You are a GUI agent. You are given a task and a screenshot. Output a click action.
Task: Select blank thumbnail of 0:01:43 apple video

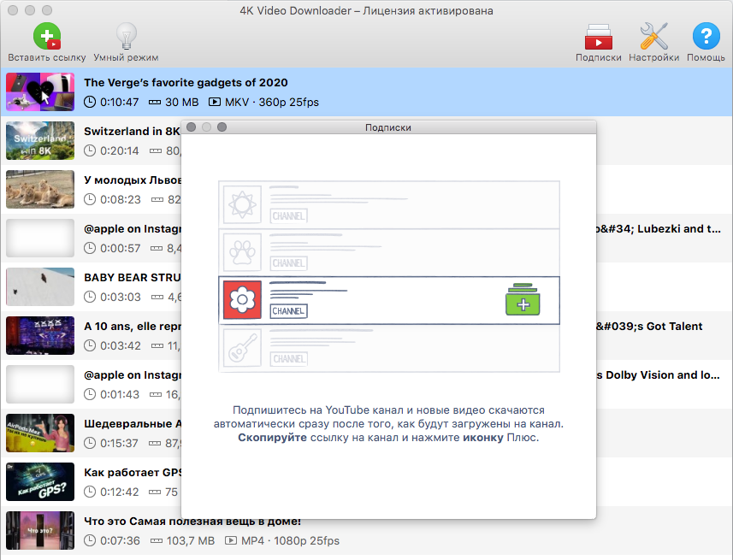40,384
